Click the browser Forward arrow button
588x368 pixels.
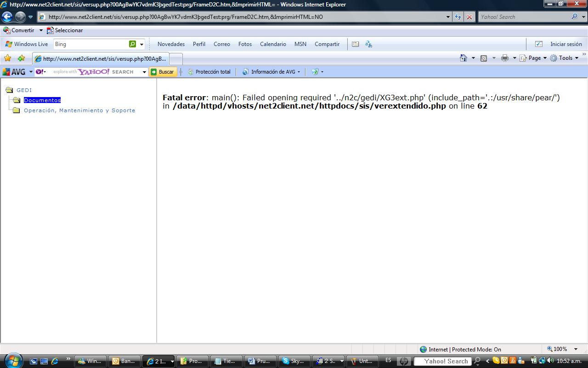(x=20, y=17)
